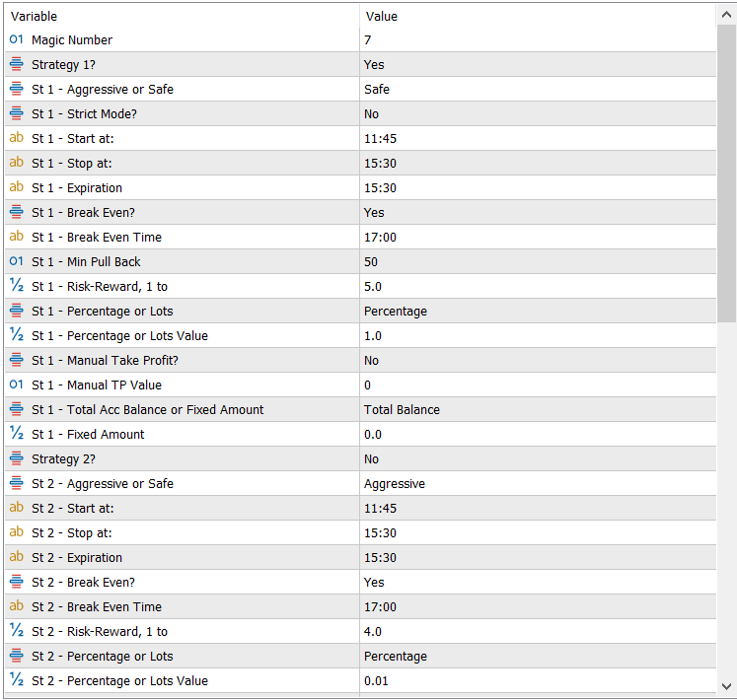
Task: Click the string icon beside St 1 - Start at:
Action: click(x=16, y=138)
